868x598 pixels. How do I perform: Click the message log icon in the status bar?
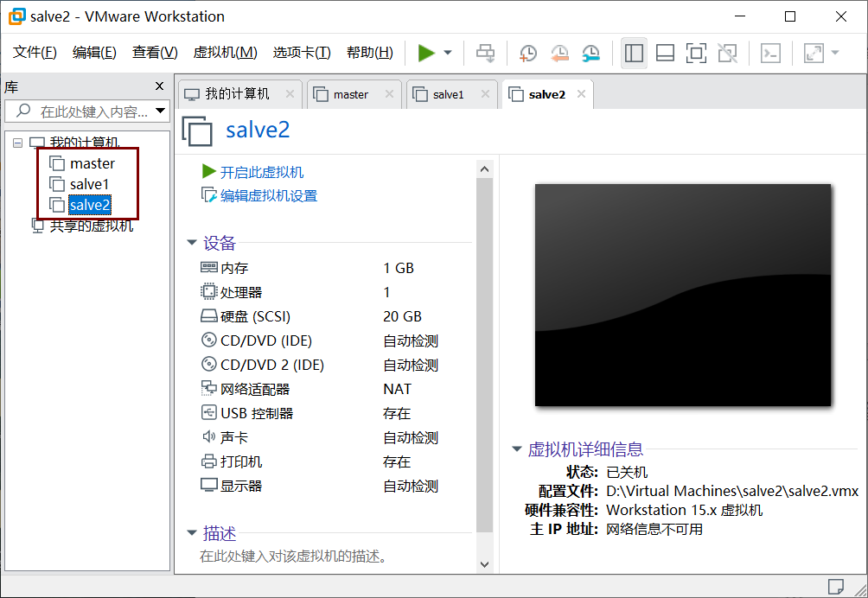tap(836, 586)
